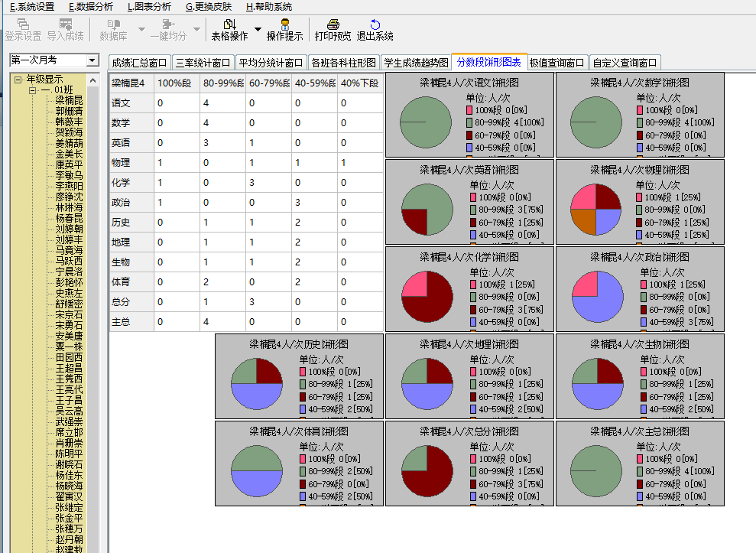Open the G.更换皮肤 menu
Image resolution: width=756 pixels, height=553 pixels.
pos(208,7)
